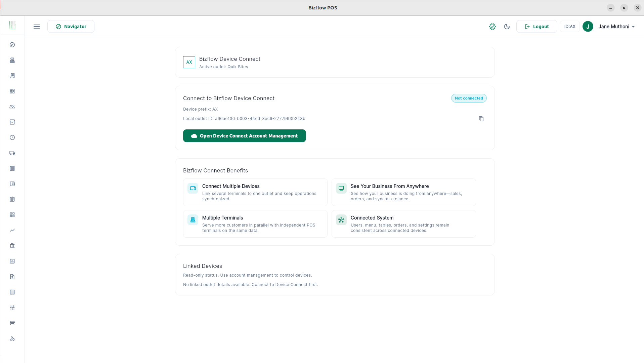644x363 pixels.
Task: Select the wallet icon in sidebar
Action: [x=12, y=184]
